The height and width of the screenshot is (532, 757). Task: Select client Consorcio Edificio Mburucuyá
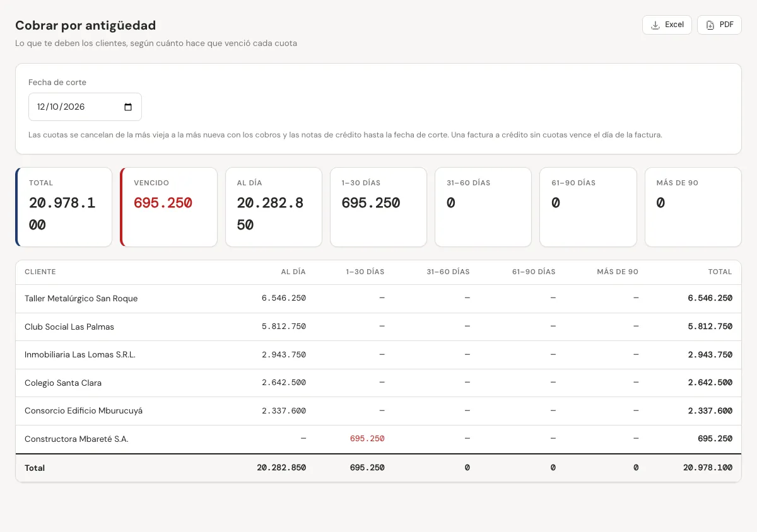click(84, 411)
